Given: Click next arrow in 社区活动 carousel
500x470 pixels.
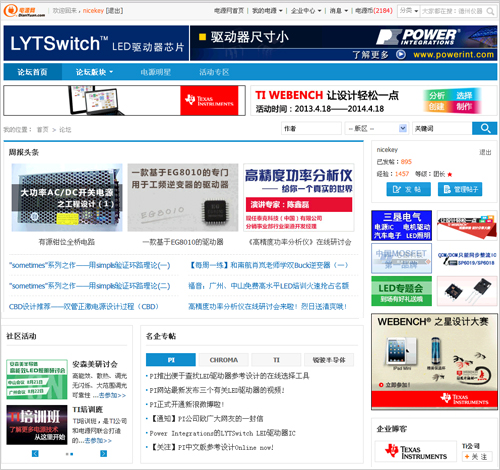Looking at the screenshot, I should [104, 453].
